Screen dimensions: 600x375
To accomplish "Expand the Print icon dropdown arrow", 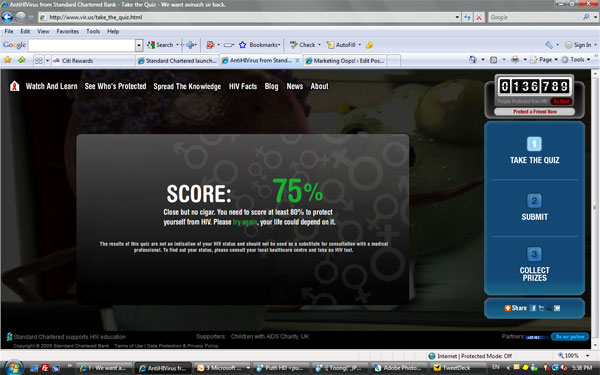I will 525,60.
